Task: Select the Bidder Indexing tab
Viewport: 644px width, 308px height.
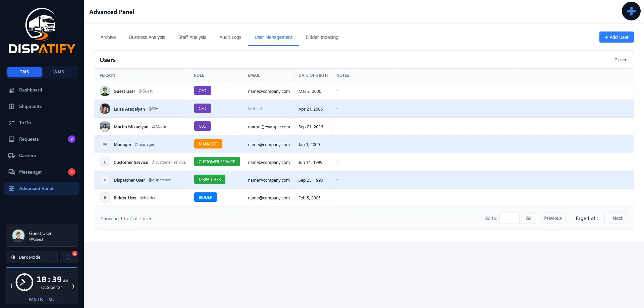Action: (x=322, y=37)
